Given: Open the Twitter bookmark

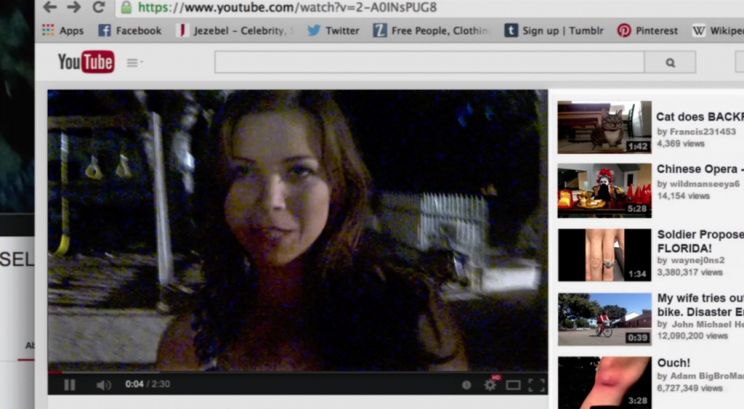Looking at the screenshot, I should click(333, 31).
